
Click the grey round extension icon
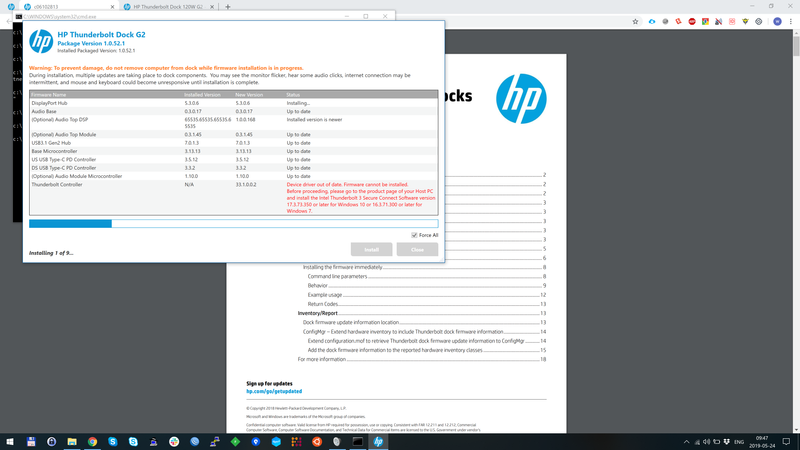[x=665, y=21]
